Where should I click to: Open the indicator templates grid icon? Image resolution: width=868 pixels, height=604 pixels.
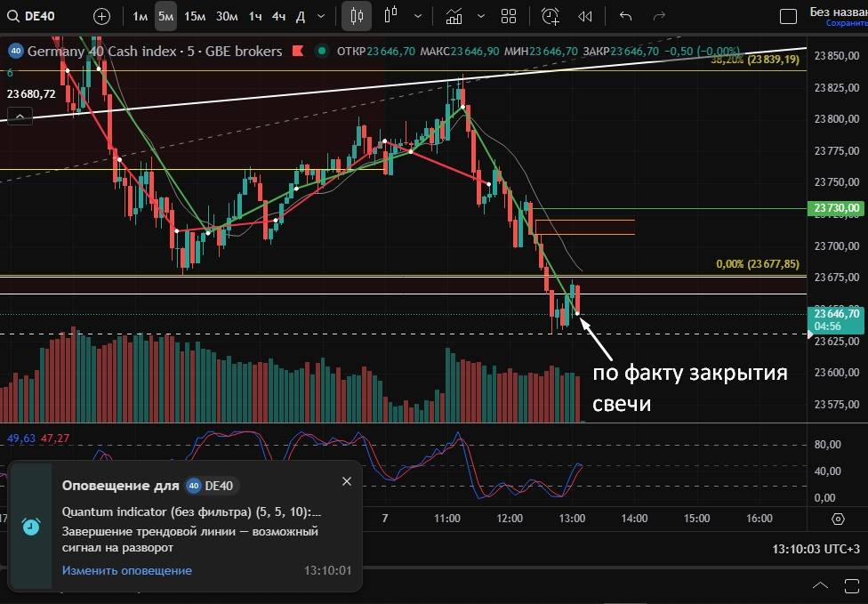click(x=509, y=16)
